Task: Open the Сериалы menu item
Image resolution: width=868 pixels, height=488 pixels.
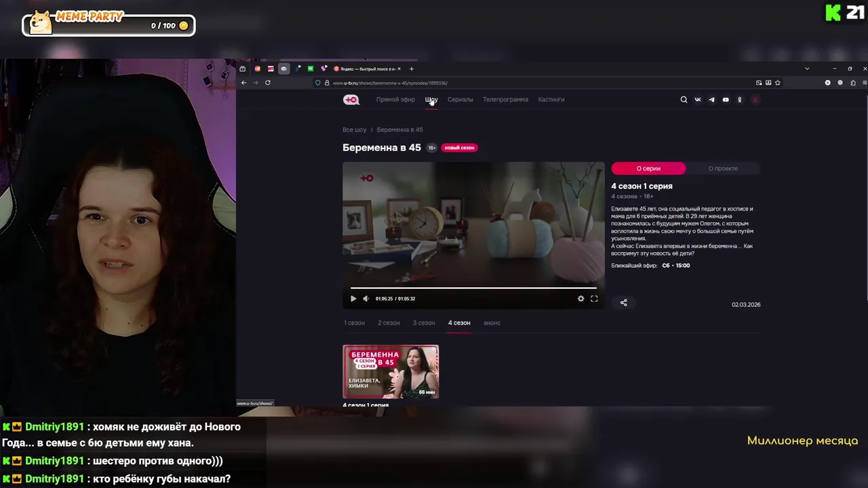Action: point(460,100)
